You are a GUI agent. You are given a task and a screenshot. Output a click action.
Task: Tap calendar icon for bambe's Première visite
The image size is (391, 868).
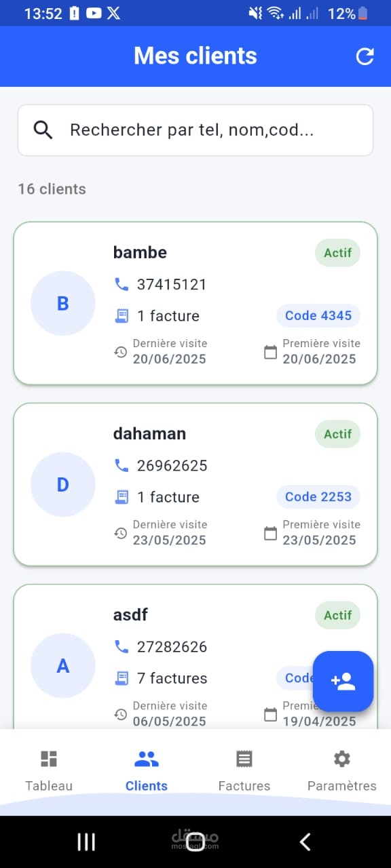(270, 352)
